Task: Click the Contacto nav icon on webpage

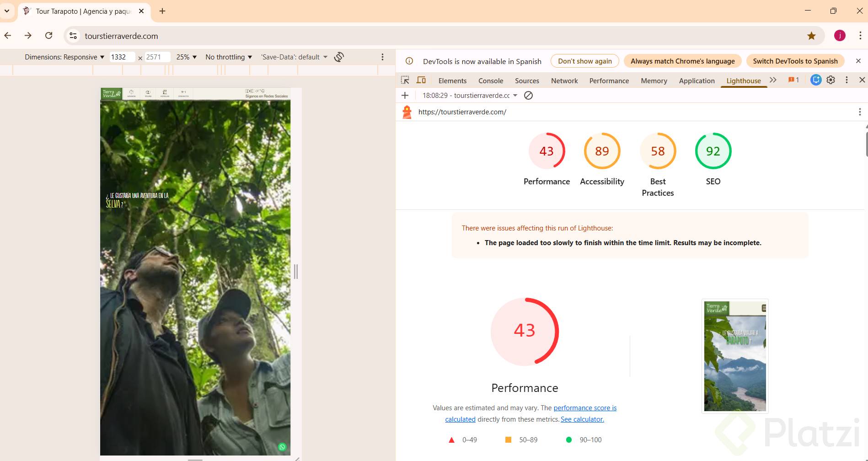Action: (183, 93)
